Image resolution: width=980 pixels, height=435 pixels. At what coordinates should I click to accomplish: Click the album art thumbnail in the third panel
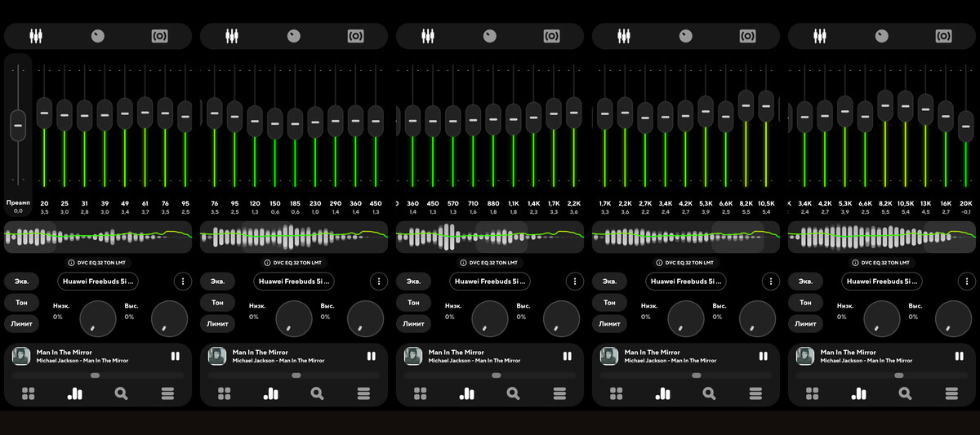pos(412,356)
